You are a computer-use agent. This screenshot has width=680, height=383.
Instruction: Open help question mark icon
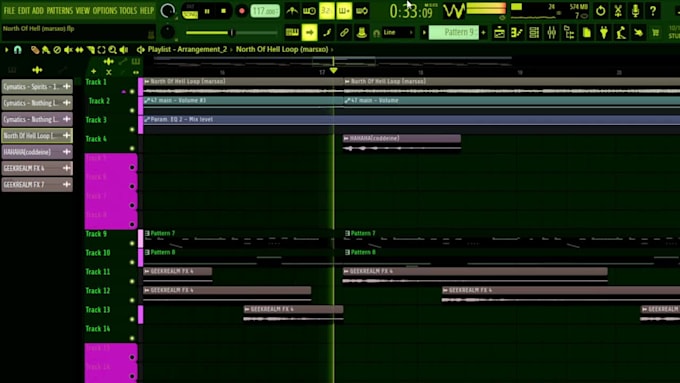point(653,11)
